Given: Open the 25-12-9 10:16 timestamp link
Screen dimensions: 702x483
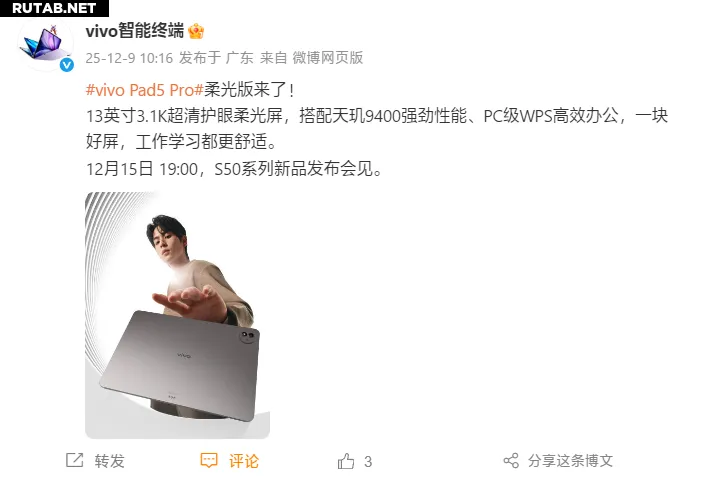Looking at the screenshot, I should pos(129,58).
